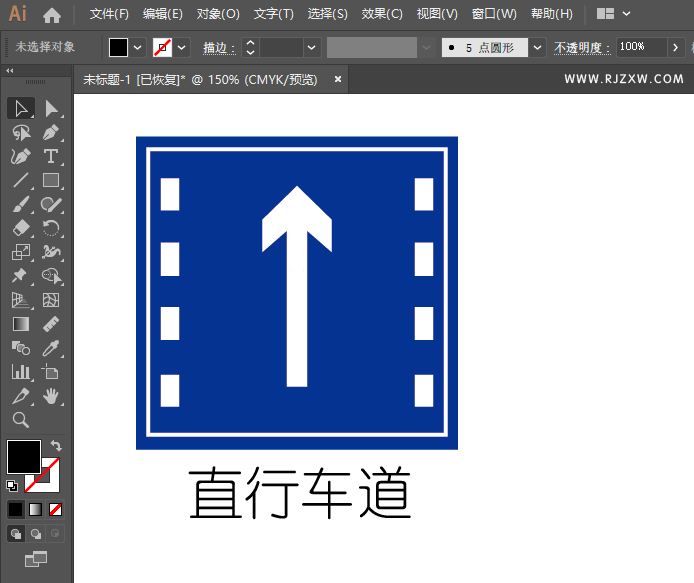Click the 5 点圆形 brush definition box
Viewport: 694px width, 583px height.
485,47
